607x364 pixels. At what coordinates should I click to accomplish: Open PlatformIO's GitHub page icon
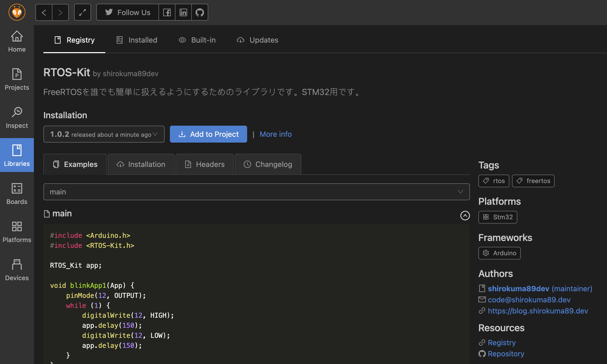(x=200, y=12)
